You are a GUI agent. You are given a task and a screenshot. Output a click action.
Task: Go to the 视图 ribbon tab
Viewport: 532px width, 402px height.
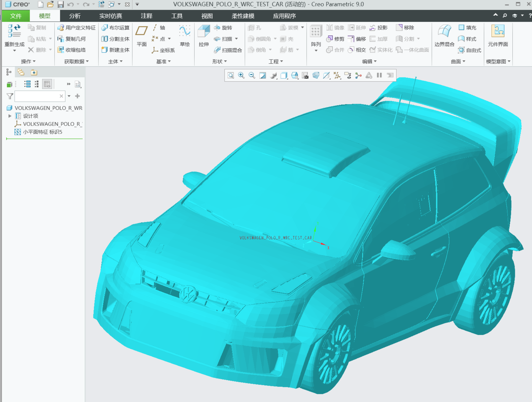click(207, 16)
